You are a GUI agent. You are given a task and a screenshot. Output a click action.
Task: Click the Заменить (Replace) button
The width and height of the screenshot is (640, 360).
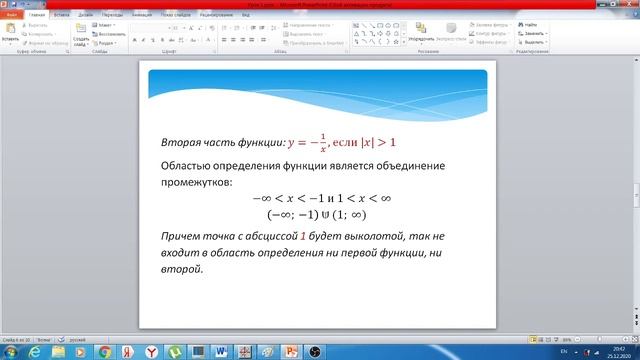pyautogui.click(x=533, y=33)
